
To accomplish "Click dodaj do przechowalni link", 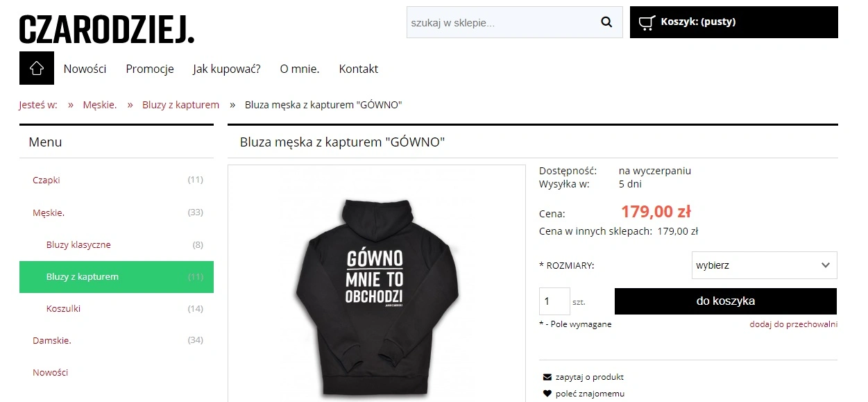I will (x=794, y=324).
